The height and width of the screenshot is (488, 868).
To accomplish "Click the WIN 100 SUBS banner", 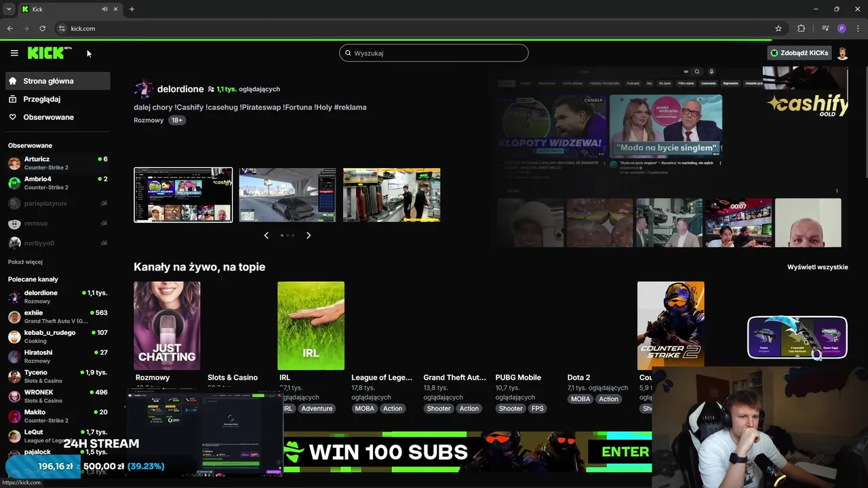I will (x=468, y=451).
